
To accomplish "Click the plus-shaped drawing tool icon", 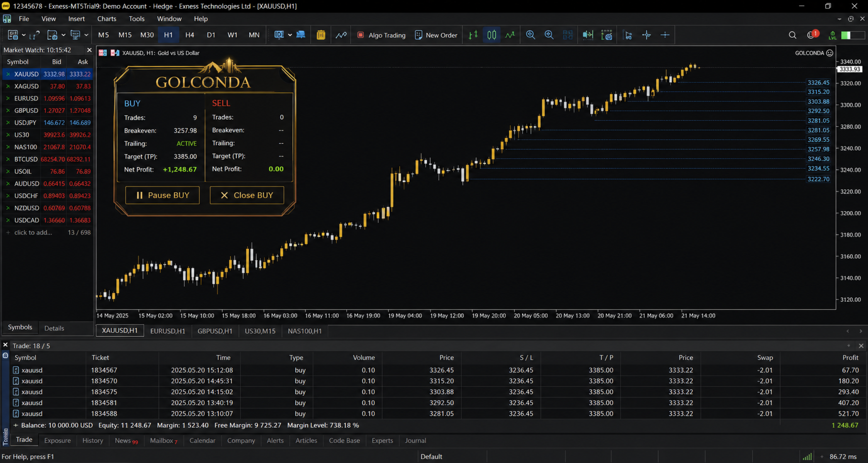I will (665, 35).
